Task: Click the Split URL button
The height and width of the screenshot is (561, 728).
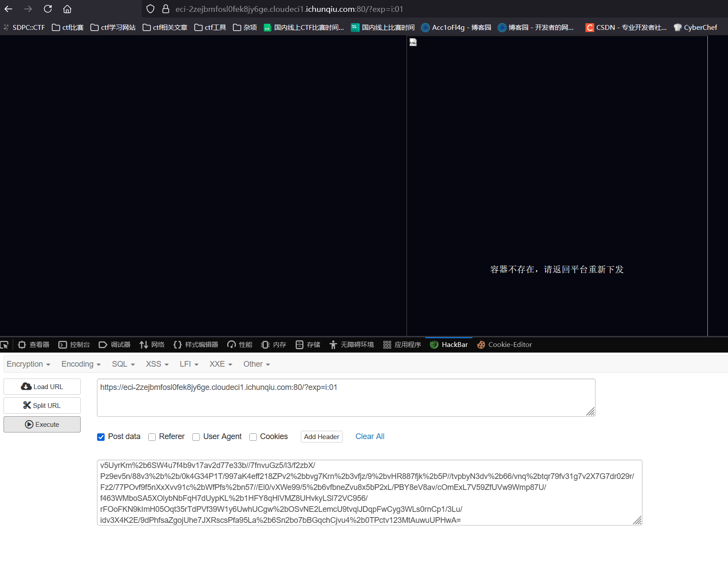Action: [42, 405]
